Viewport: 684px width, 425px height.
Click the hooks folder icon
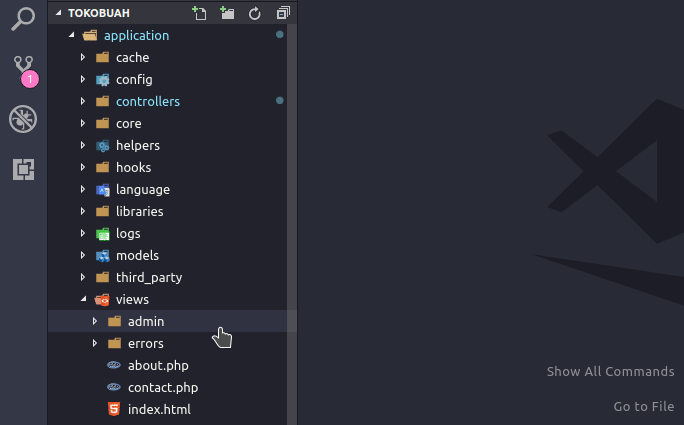[x=103, y=167]
